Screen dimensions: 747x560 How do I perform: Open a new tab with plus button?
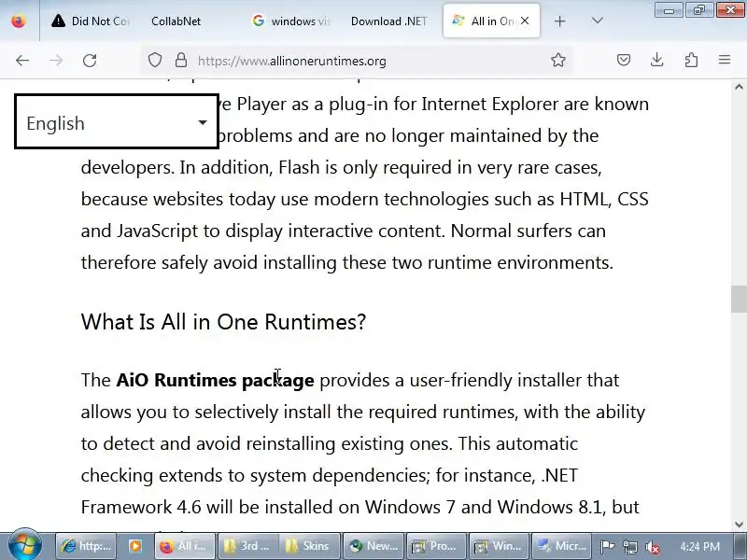(x=559, y=21)
